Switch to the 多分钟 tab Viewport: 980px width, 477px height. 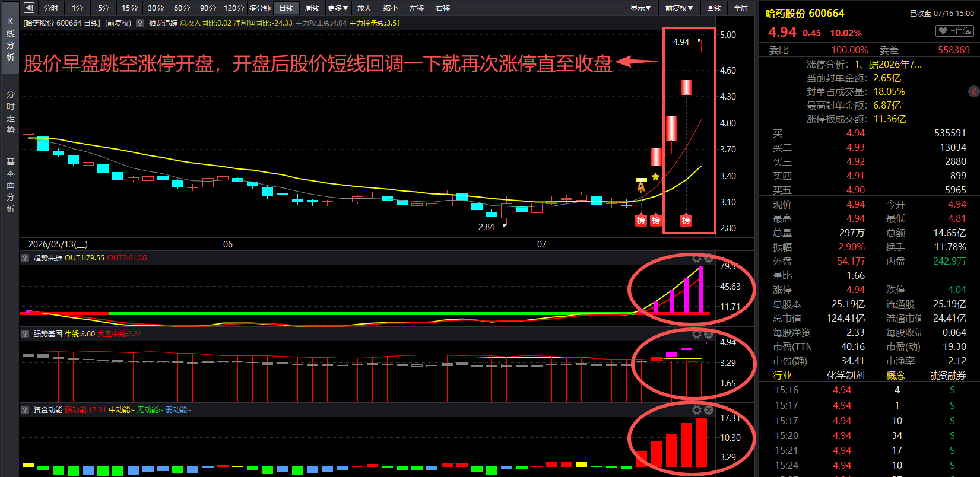coord(260,8)
